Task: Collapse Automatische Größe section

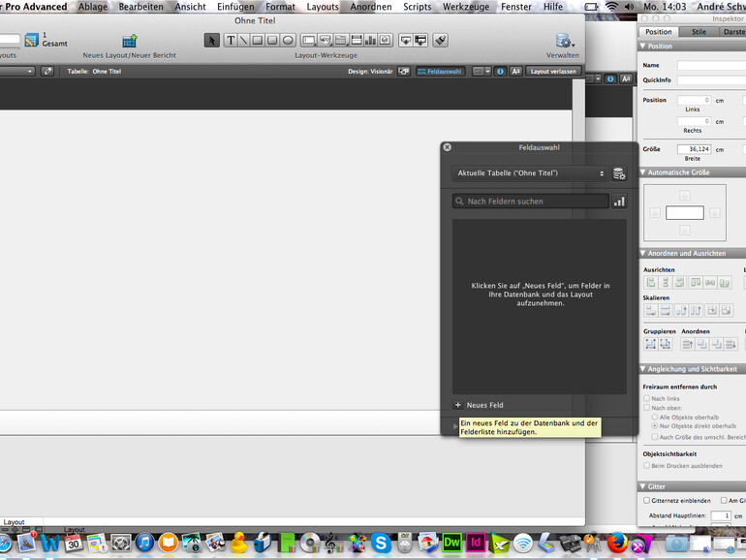Action: coord(643,172)
